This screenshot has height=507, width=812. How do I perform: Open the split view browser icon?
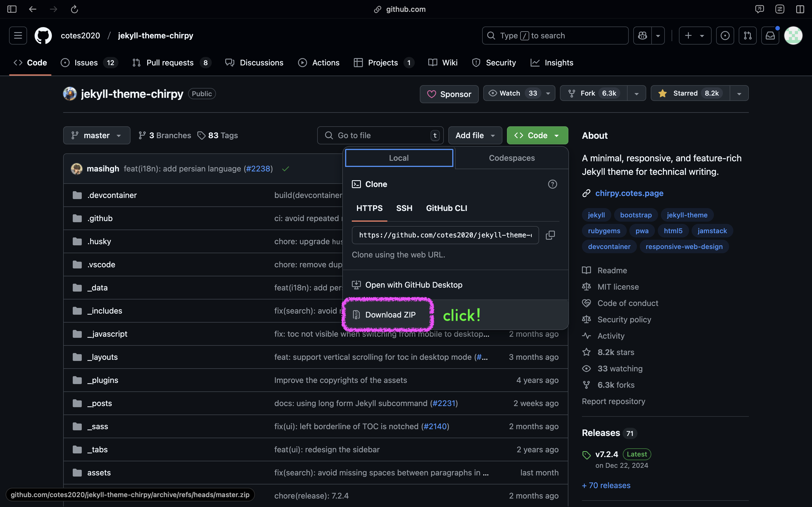[x=800, y=9]
